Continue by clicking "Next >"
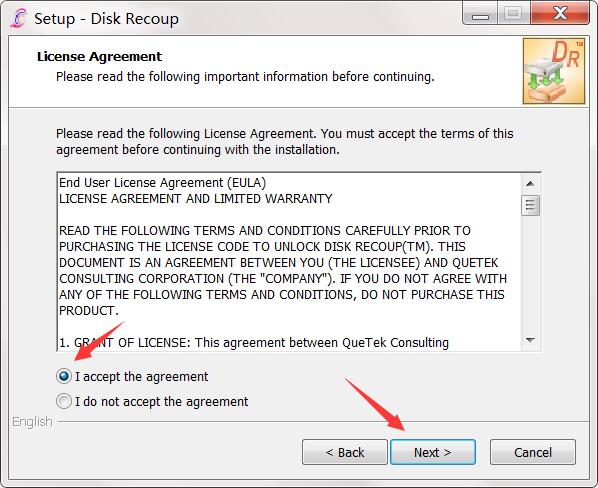This screenshot has height=488, width=598. [x=433, y=452]
